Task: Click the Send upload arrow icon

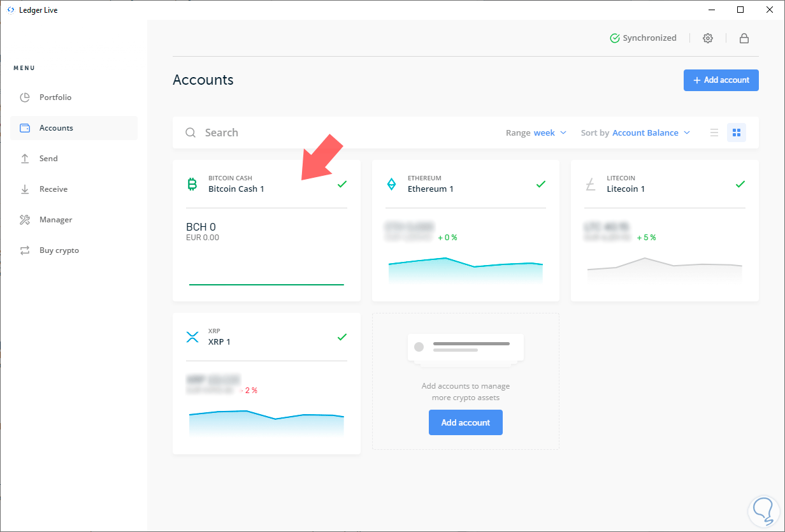Action: pyautogui.click(x=25, y=159)
